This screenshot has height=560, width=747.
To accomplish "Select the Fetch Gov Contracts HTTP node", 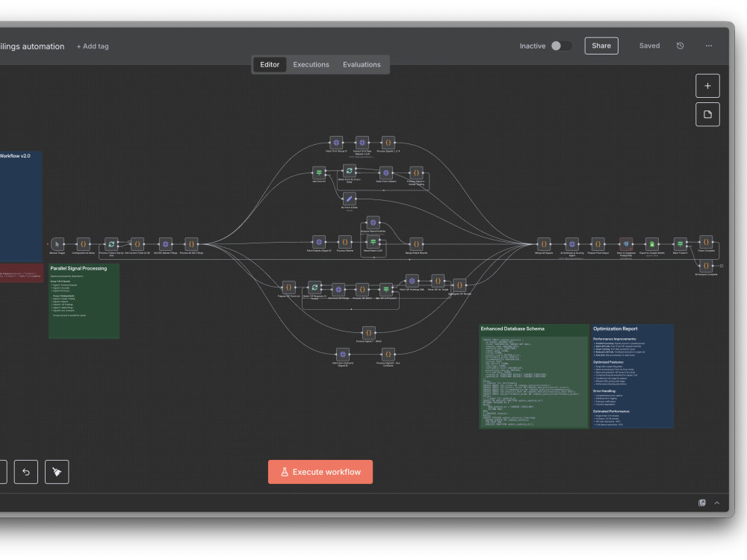I will [343, 354].
